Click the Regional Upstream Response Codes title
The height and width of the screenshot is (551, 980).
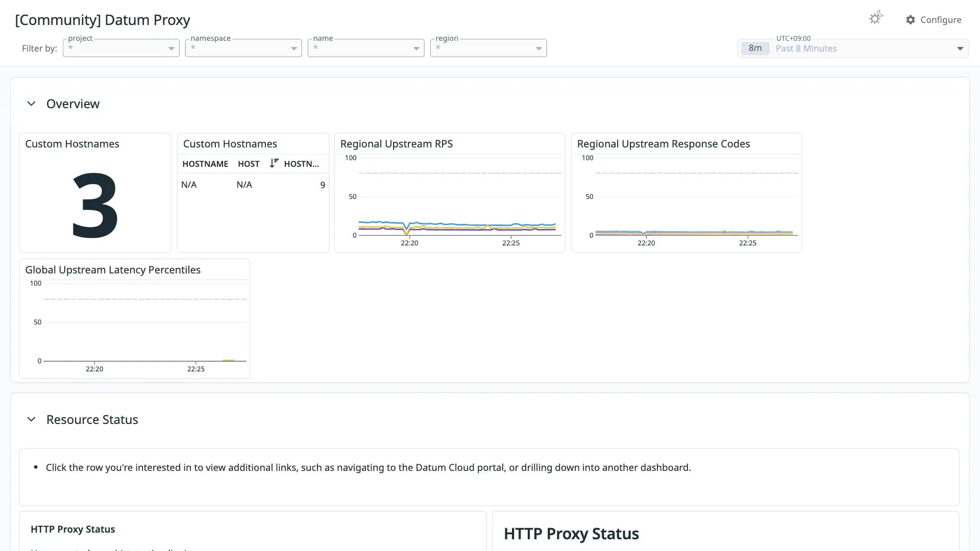[x=664, y=144]
